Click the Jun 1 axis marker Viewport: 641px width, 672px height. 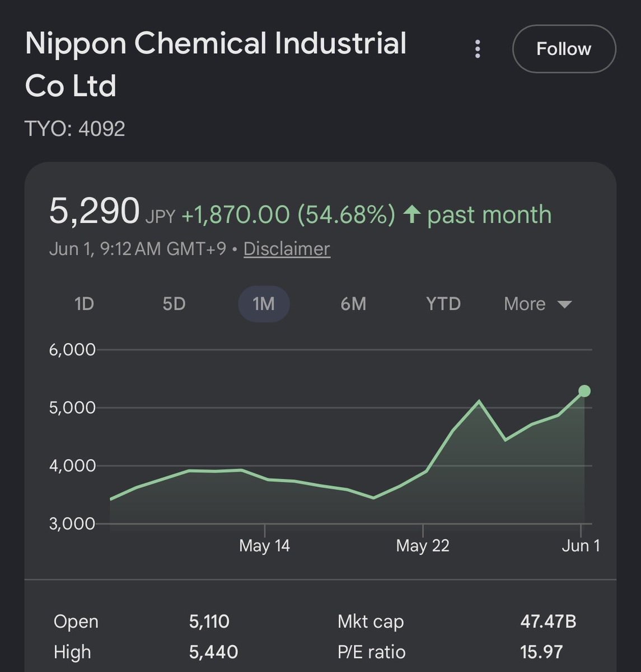[x=581, y=545]
